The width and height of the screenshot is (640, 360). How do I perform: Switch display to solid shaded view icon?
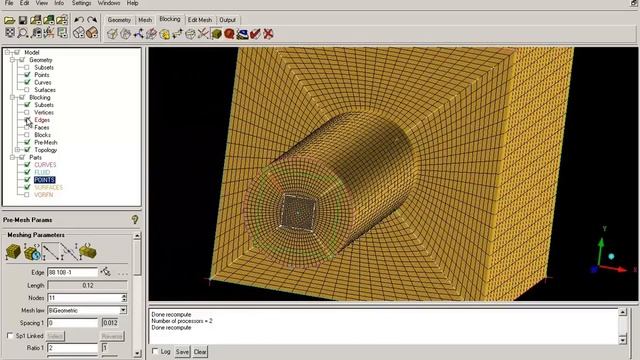pyautogui.click(x=92, y=33)
